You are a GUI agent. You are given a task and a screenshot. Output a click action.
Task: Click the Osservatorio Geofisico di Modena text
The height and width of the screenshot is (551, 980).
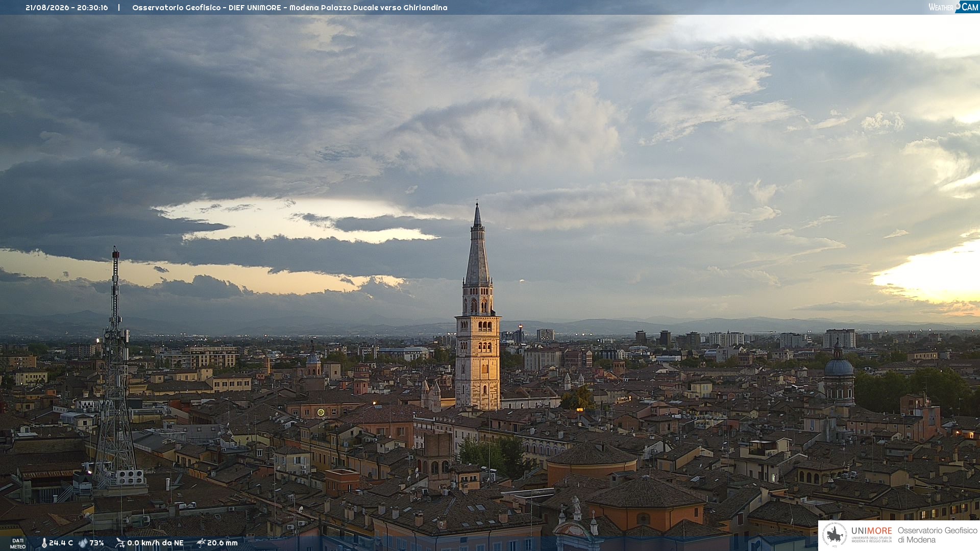[937, 535]
